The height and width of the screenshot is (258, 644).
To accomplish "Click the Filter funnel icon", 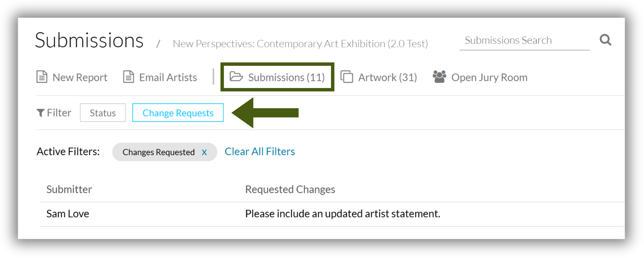I will click(x=40, y=113).
